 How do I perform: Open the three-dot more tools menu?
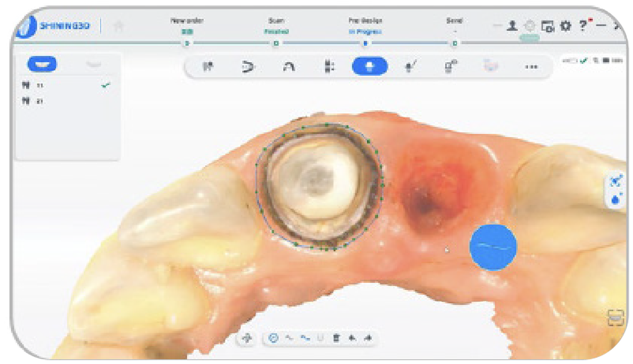pyautogui.click(x=531, y=67)
